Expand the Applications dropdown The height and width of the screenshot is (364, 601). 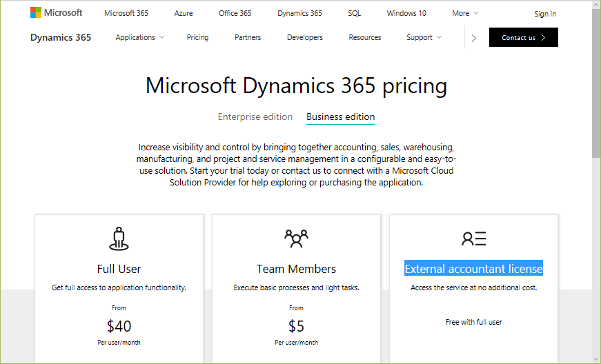pos(140,37)
